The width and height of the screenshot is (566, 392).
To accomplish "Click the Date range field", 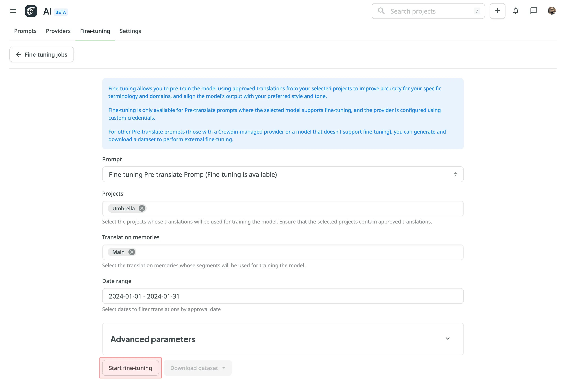I will (283, 296).
